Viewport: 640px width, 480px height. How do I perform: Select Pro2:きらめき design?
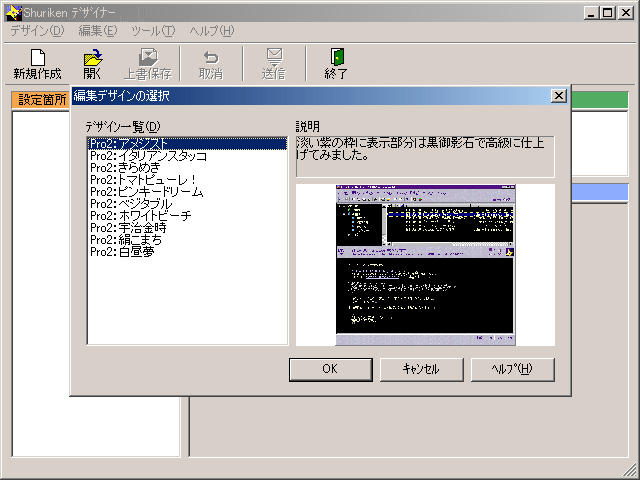[x=187, y=168]
